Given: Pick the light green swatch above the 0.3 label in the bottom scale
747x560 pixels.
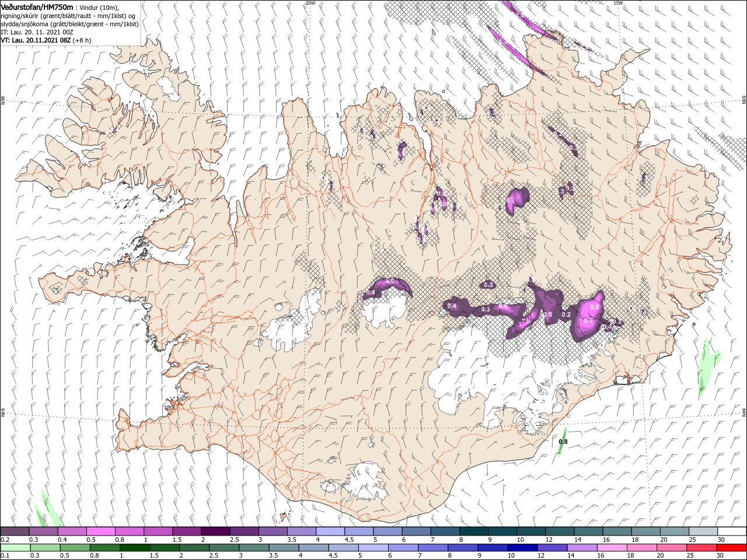Looking at the screenshot, I should (45, 548).
